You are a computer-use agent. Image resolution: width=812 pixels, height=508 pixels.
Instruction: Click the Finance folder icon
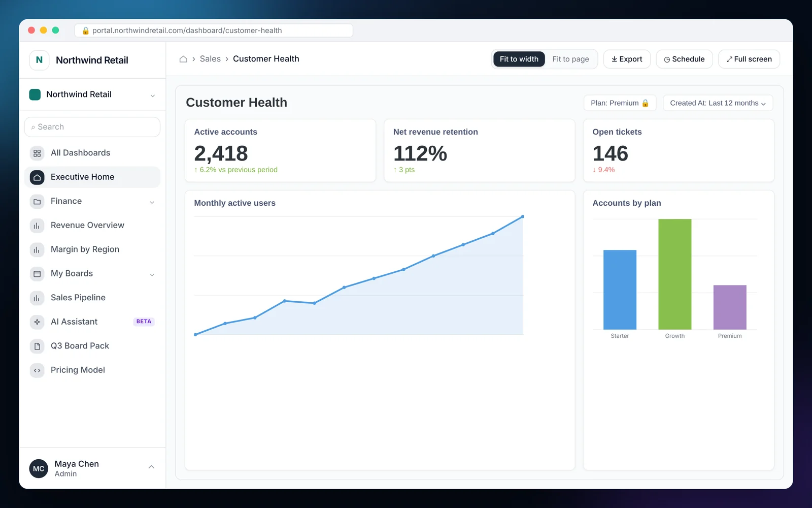point(37,202)
